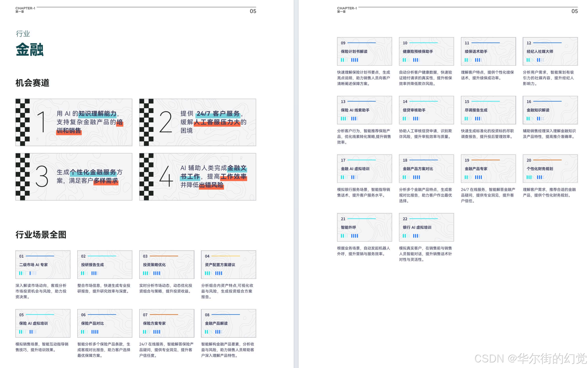The width and height of the screenshot is (588, 368).
Task: Click the description starting 根据业务场景
Action: click(364, 251)
